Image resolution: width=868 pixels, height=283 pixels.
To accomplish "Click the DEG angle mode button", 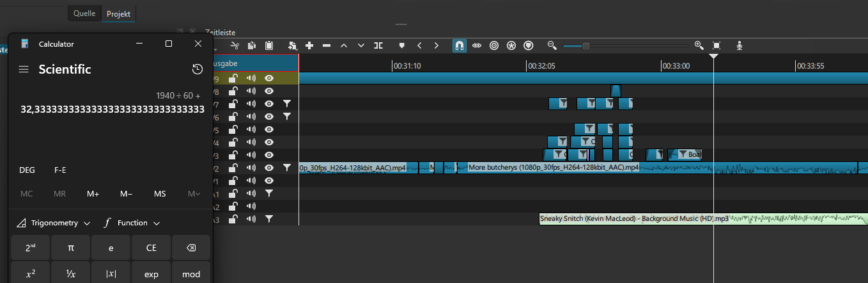I will (27, 170).
